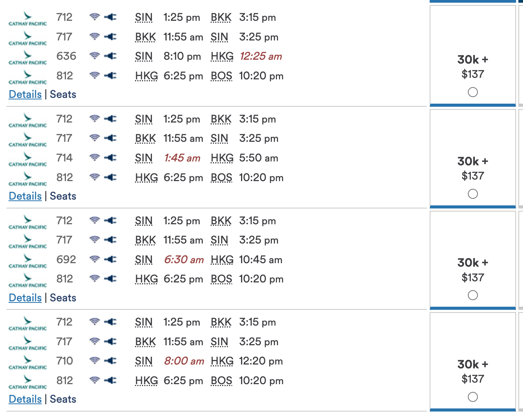Click the red 1:45 am departure time
The width and height of the screenshot is (523, 420).
click(182, 158)
